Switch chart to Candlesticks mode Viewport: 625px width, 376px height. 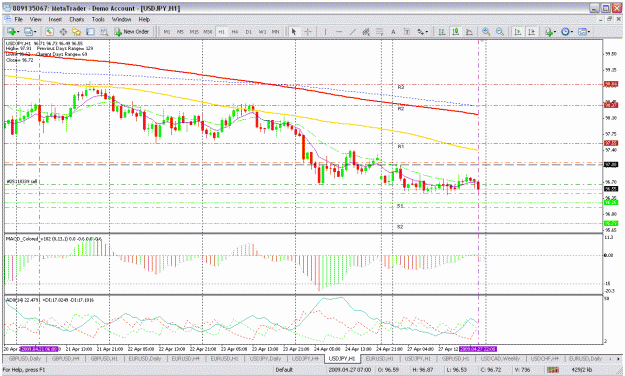click(x=456, y=31)
